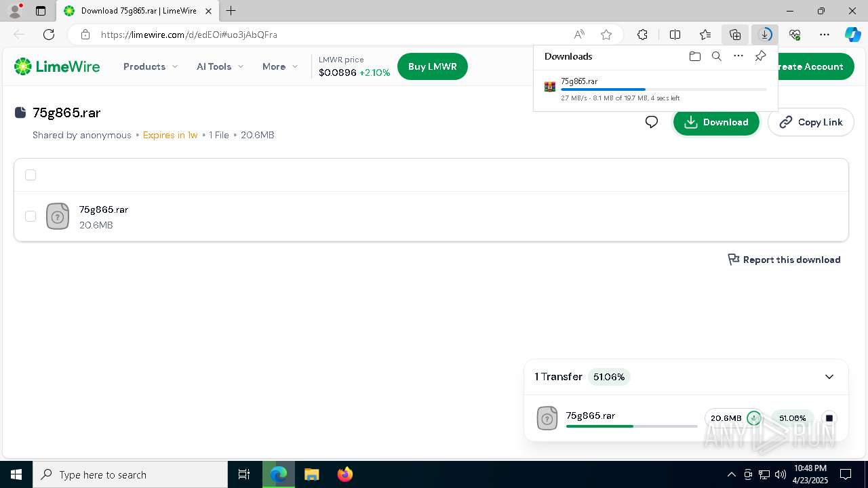Search downloads magnifier icon
This screenshot has height=488, width=868.
[717, 56]
